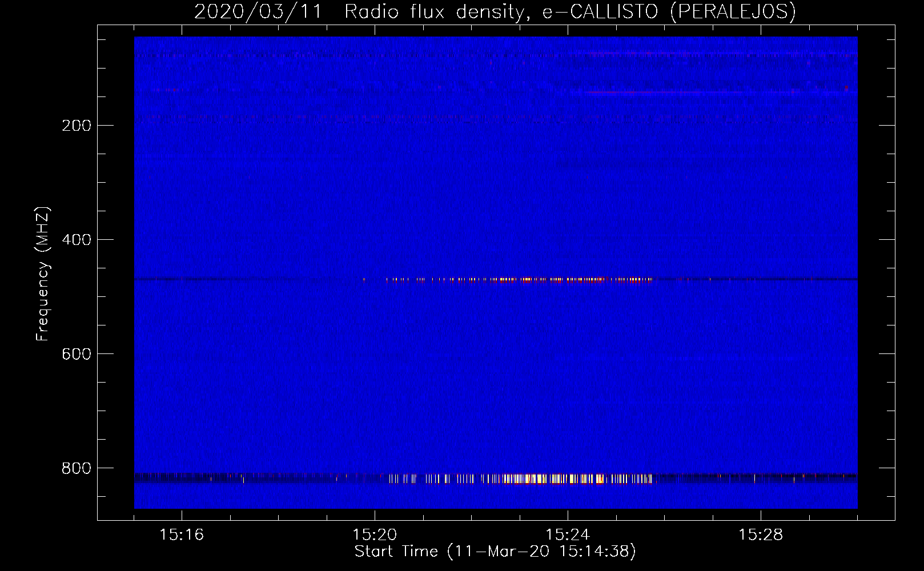Select the 600 frequency tick label
Viewport: 924px width, 571px height.
(x=77, y=354)
